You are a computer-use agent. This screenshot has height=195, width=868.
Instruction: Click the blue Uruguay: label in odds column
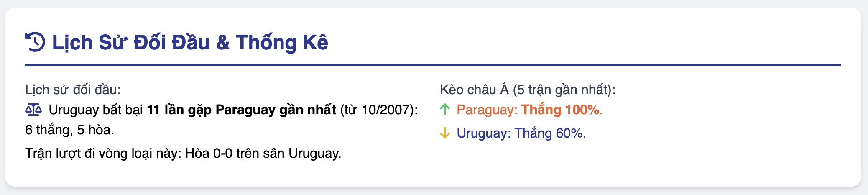pos(484,133)
